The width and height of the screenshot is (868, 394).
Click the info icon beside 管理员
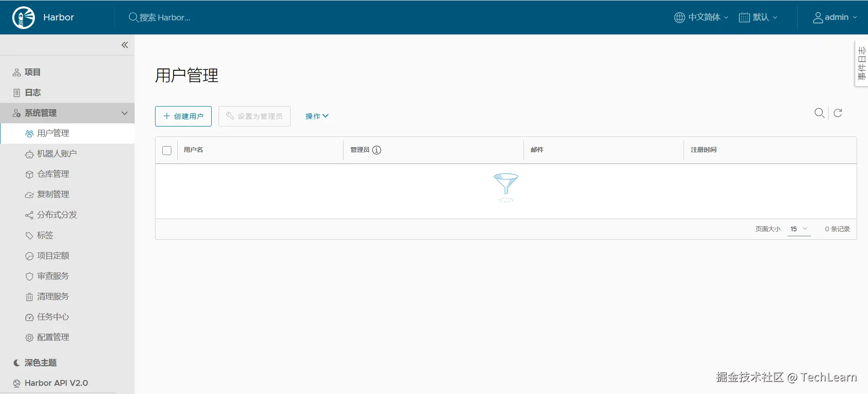pyautogui.click(x=377, y=150)
